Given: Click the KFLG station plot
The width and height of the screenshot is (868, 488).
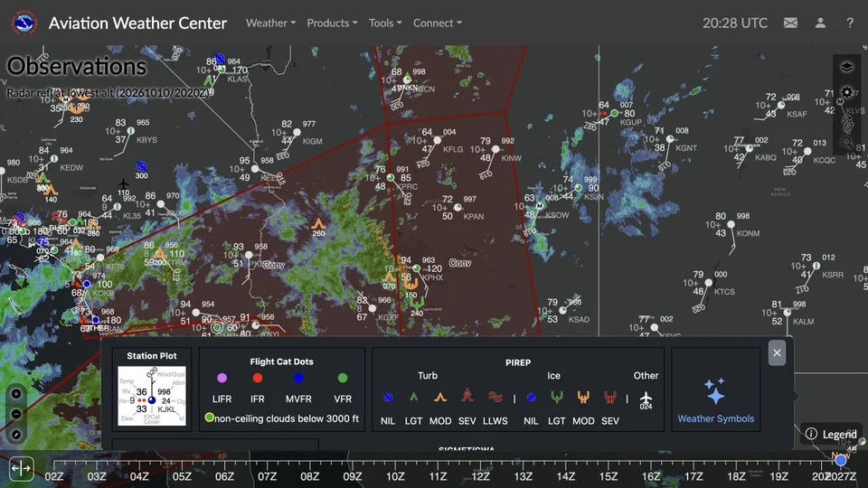Looking at the screenshot, I should (x=438, y=141).
